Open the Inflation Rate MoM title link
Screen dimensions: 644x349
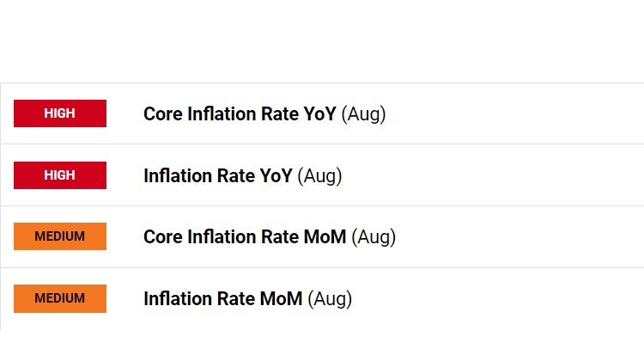[x=222, y=299]
